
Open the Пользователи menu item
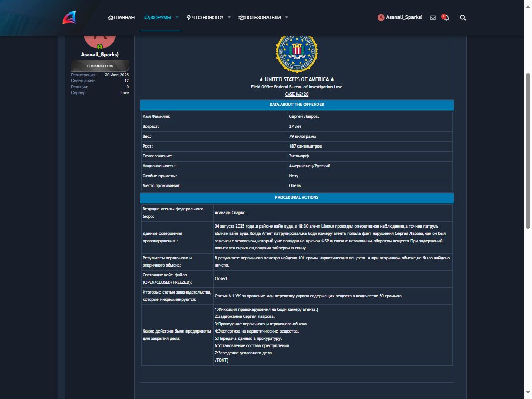[x=260, y=17]
